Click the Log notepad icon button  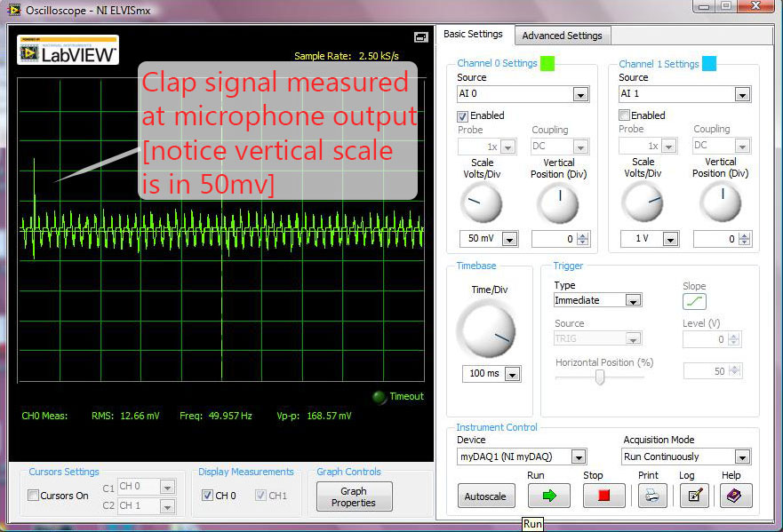pyautogui.click(x=695, y=496)
